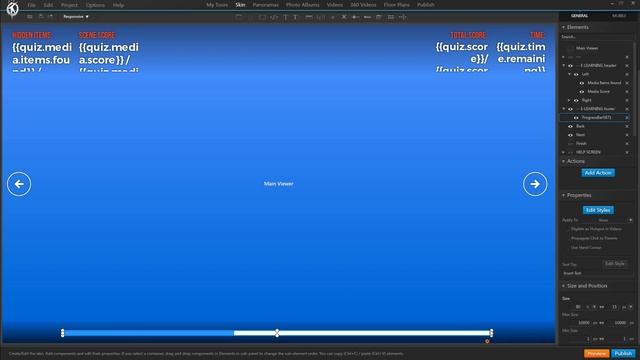
Task: Click the crossed X component icon in toolbar
Action: (x=344, y=17)
